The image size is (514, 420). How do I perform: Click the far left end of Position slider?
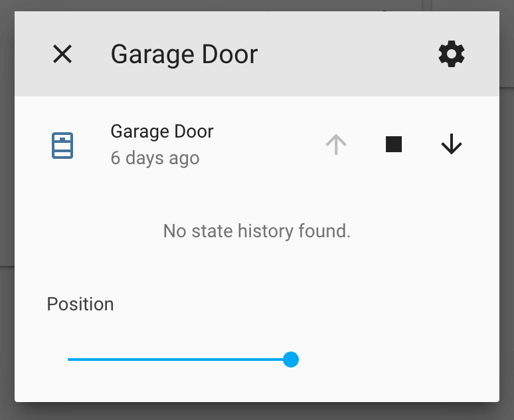(x=69, y=360)
